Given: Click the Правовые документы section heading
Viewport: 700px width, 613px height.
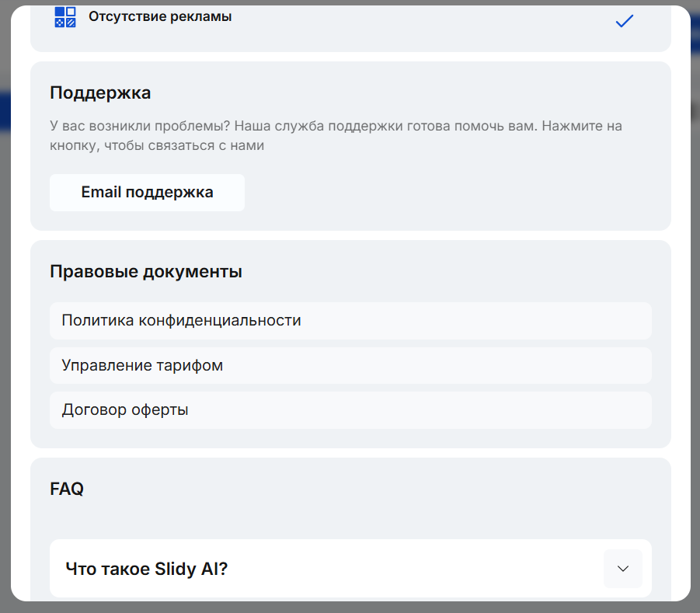Looking at the screenshot, I should [146, 272].
